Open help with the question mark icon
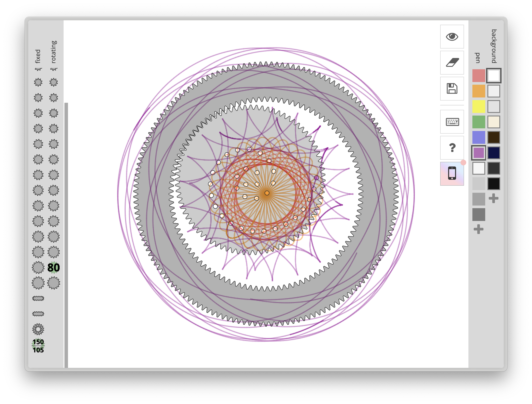The image size is (532, 404). pyautogui.click(x=452, y=148)
